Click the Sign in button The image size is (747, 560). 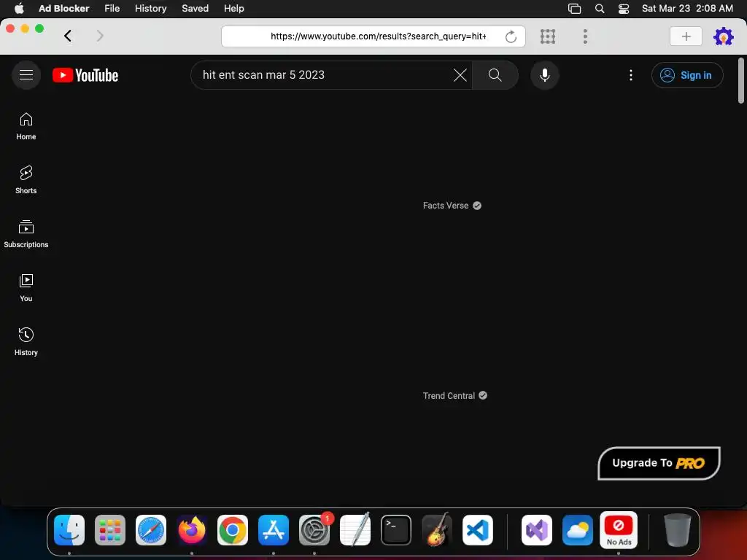687,75
